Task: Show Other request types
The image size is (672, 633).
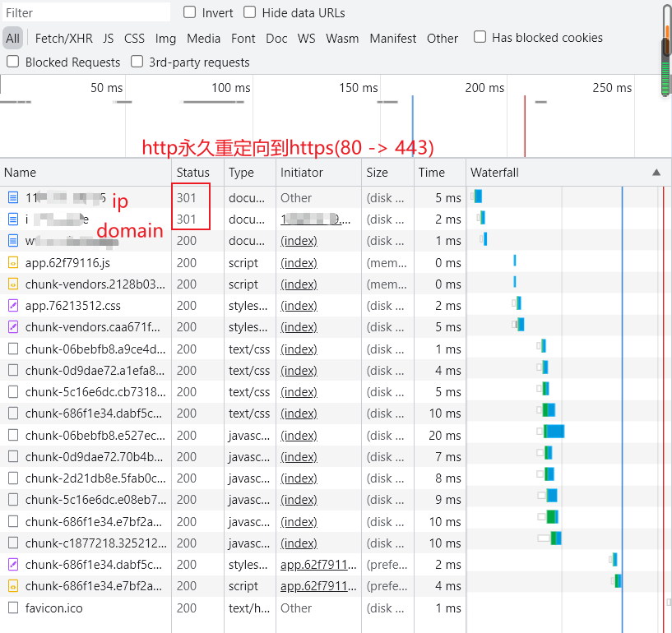Action: [x=443, y=38]
